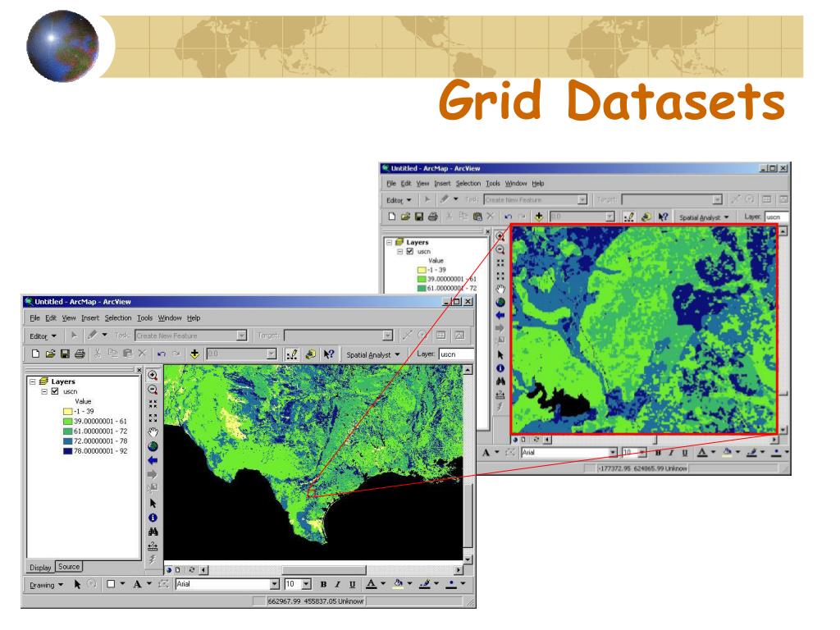The width and height of the screenshot is (840, 630).
Task: Click fill color bucket icon in front window
Action: click(x=398, y=584)
